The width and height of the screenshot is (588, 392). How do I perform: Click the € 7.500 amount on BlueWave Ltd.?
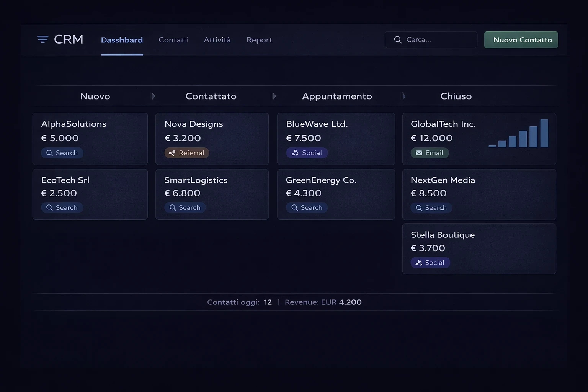[x=304, y=138]
